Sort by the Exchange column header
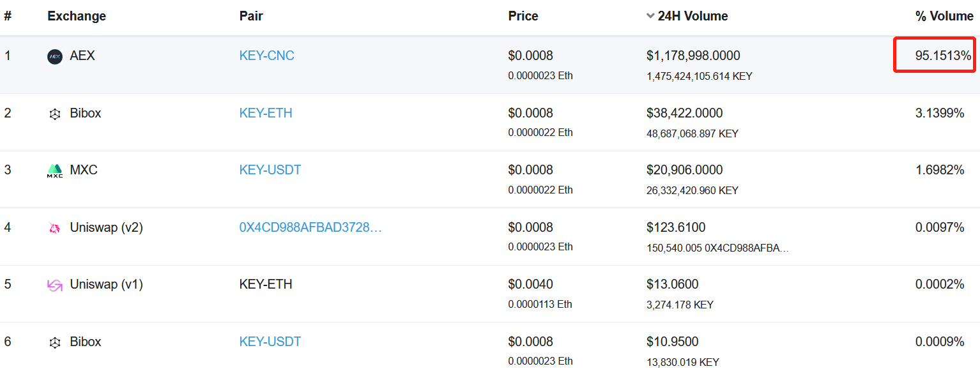Screen dimensions: 980x371 point(77,16)
